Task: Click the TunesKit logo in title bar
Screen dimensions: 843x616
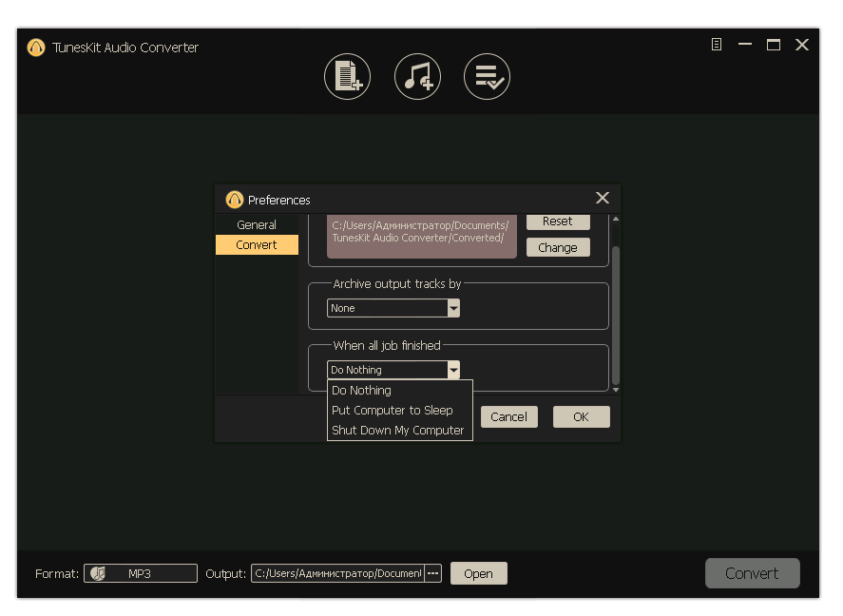Action: pos(36,48)
